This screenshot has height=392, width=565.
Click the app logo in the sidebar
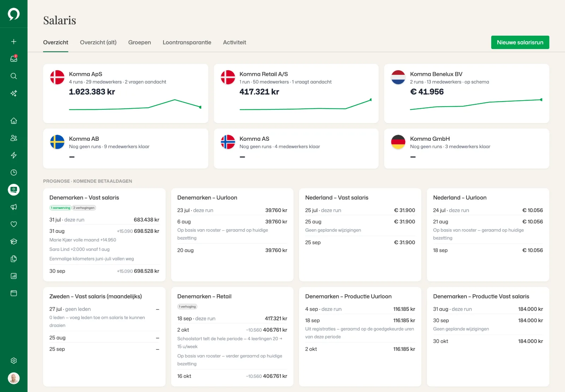tap(14, 14)
